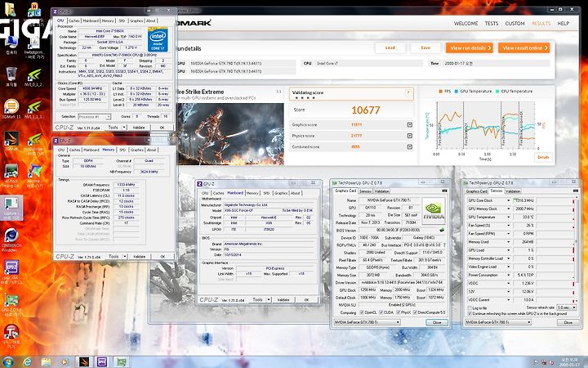
Task: Click the screenshot camera icon in GPU-Z Sensors window
Action: point(576,191)
